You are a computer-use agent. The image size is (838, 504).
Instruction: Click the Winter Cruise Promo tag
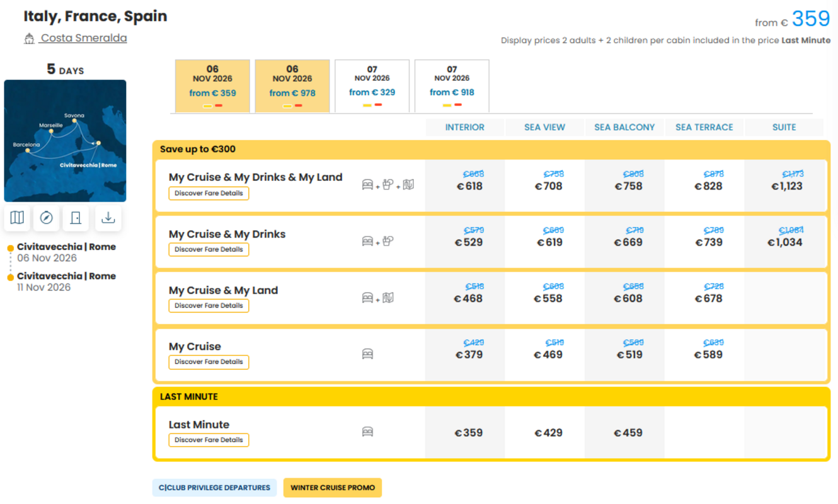[333, 488]
